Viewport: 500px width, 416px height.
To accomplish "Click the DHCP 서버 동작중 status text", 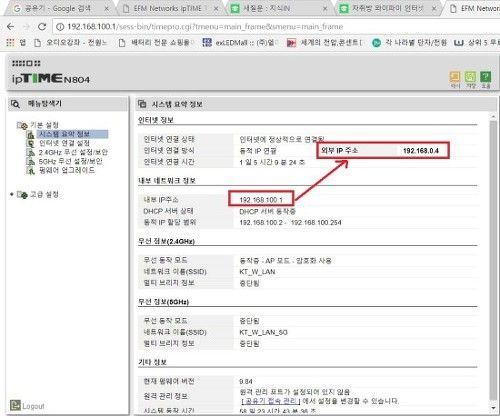I will pyautogui.click(x=267, y=211).
